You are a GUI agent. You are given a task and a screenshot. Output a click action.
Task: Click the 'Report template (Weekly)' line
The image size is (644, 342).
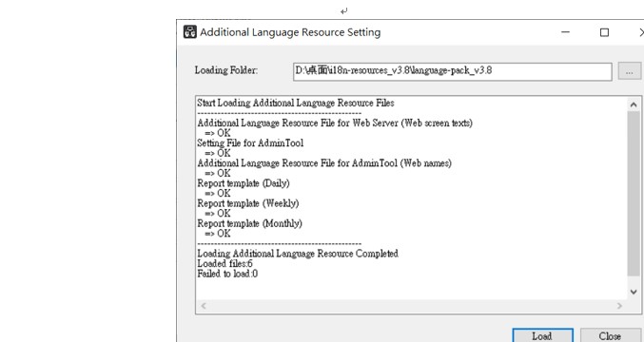click(248, 203)
